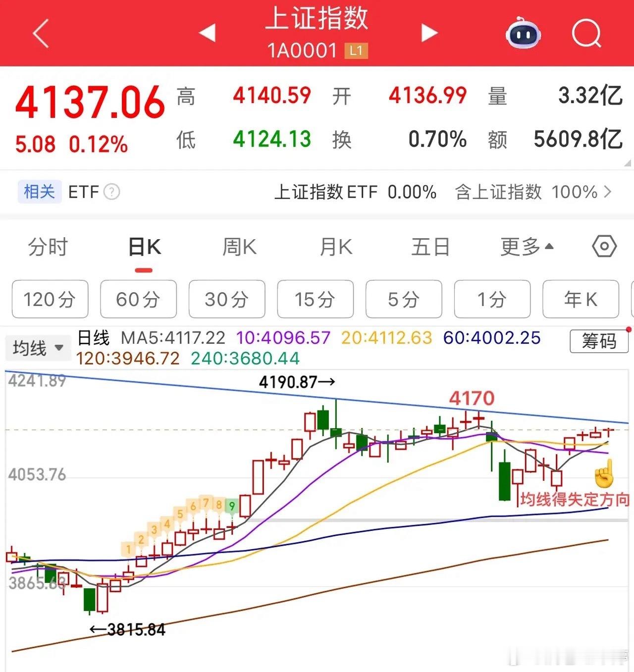
Task: Click the 相关 ETF label
Action: pyautogui.click(x=39, y=192)
